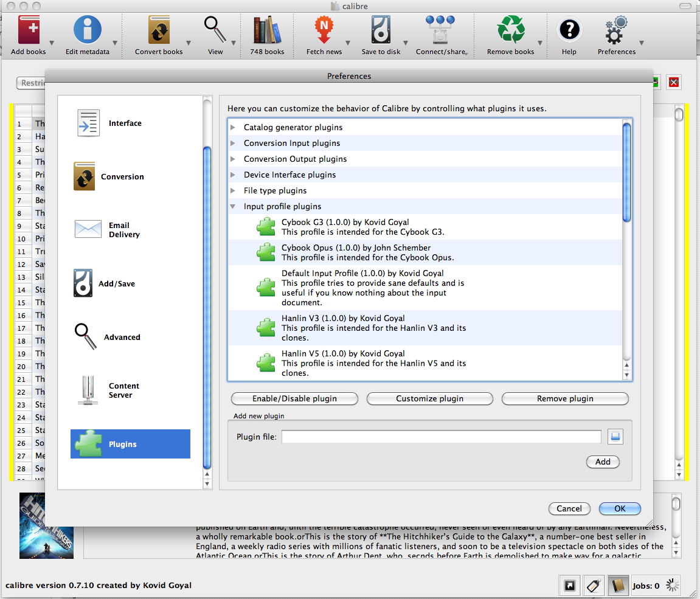
Task: Expand Conversion Input plugins
Action: tap(232, 144)
